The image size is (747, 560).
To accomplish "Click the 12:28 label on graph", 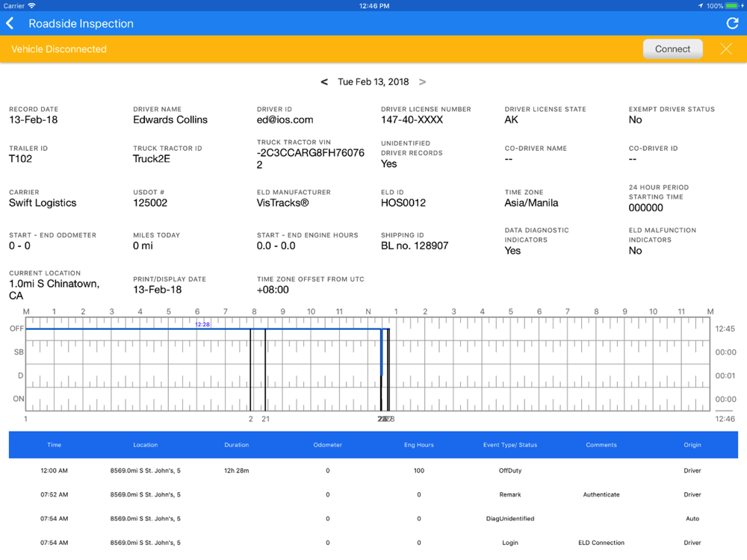I will point(202,324).
